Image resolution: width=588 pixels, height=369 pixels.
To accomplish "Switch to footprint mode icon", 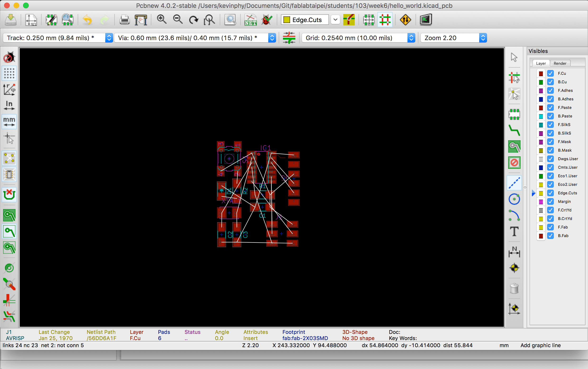I will 369,20.
